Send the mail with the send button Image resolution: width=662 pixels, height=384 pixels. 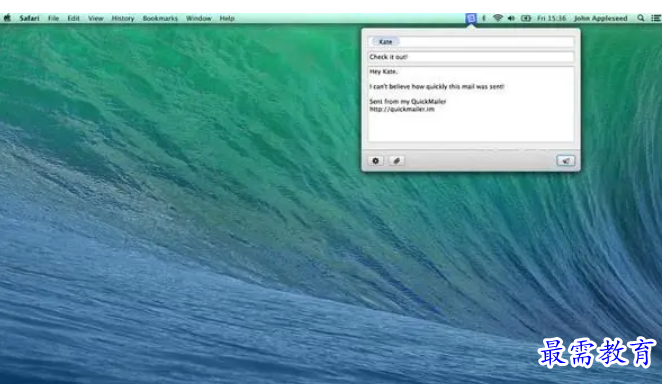tap(565, 161)
